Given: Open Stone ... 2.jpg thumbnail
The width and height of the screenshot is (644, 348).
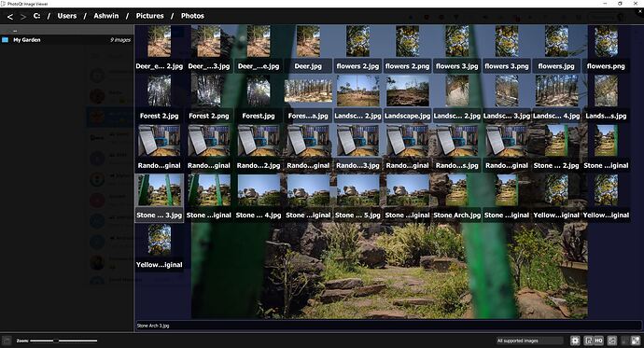Looking at the screenshot, I should click(556, 147).
